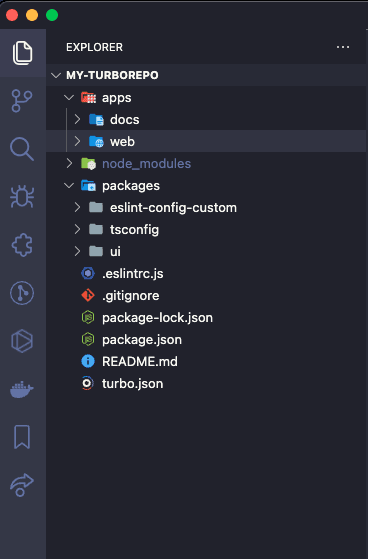Close the window with red button
This screenshot has width=368, height=559.
pos(12,15)
